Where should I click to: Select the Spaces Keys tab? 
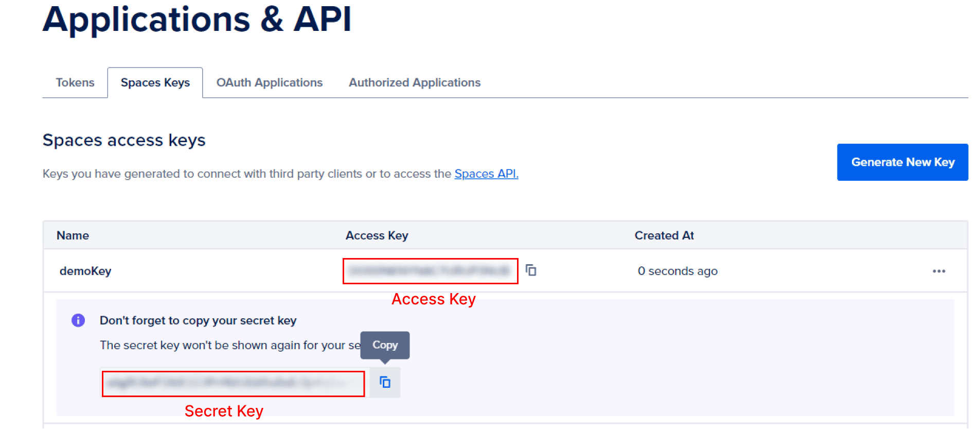(x=155, y=82)
